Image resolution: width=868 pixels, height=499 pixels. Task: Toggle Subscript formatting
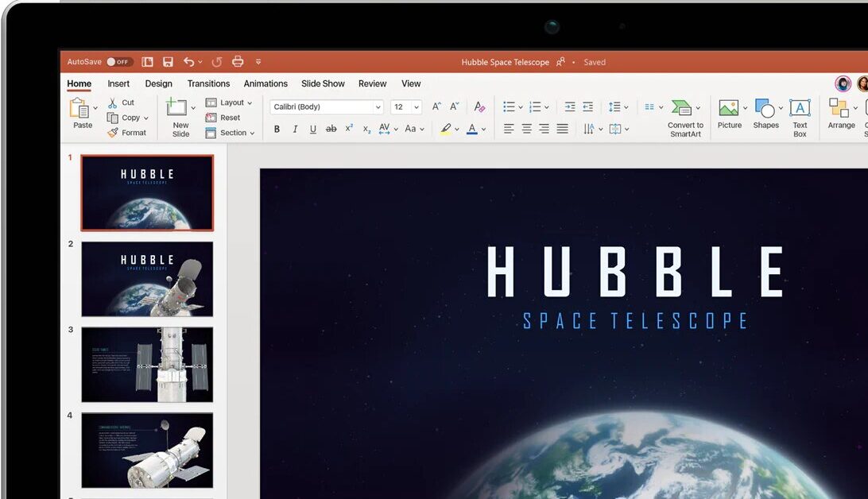pyautogui.click(x=366, y=130)
